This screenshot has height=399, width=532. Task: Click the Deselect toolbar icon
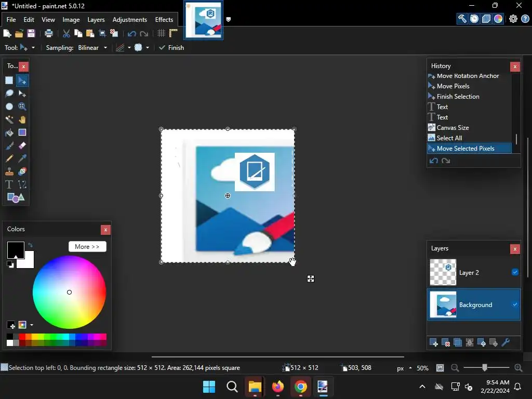click(114, 33)
